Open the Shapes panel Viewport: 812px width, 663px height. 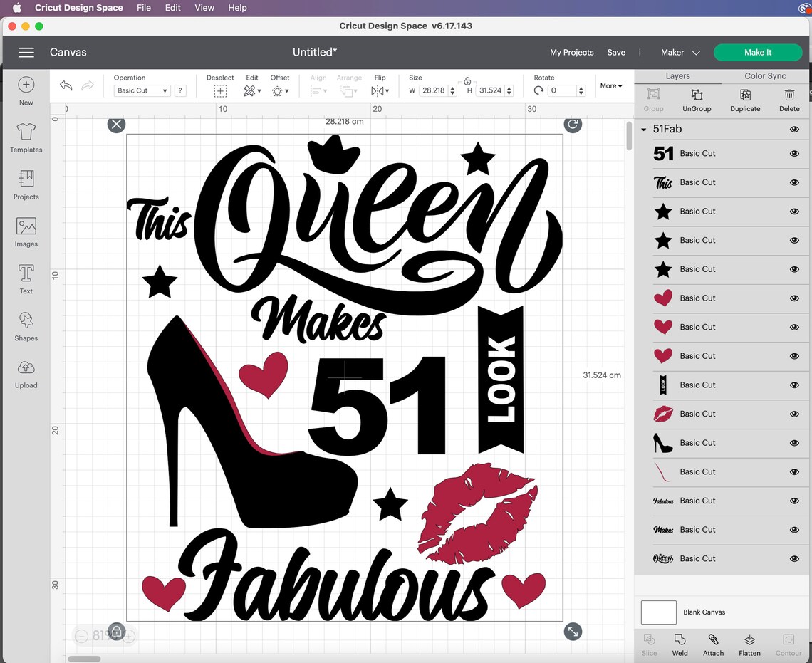pyautogui.click(x=26, y=326)
